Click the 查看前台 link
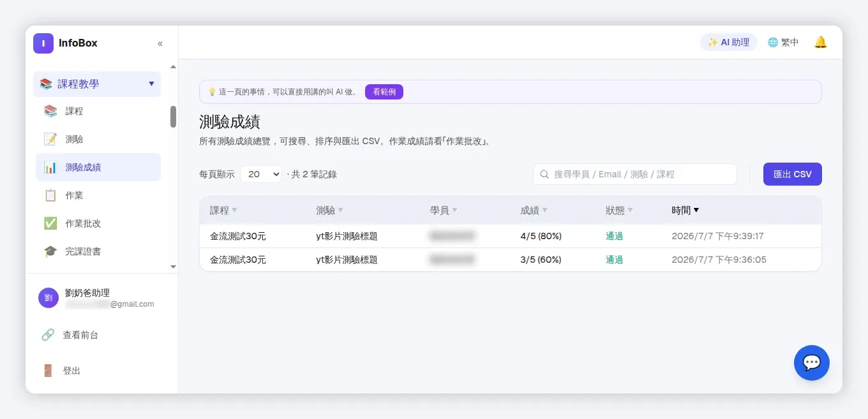Image resolution: width=868 pixels, height=419 pixels. [80, 335]
